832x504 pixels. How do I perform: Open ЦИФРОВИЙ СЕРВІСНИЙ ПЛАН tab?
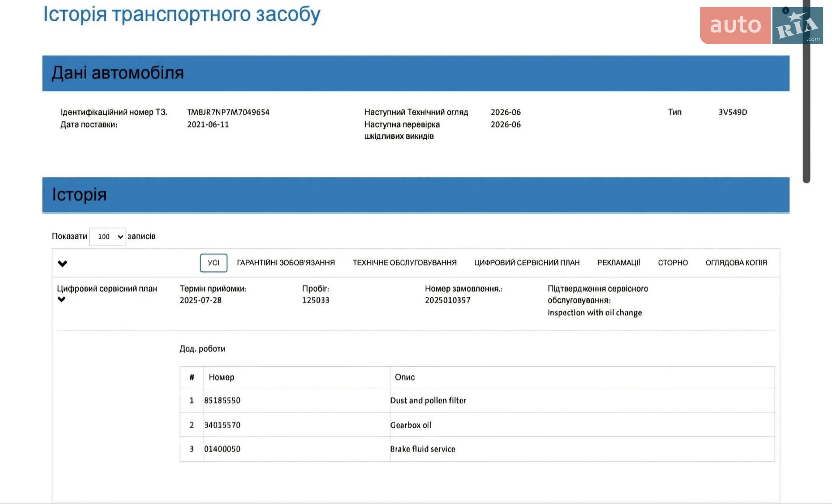tap(527, 263)
